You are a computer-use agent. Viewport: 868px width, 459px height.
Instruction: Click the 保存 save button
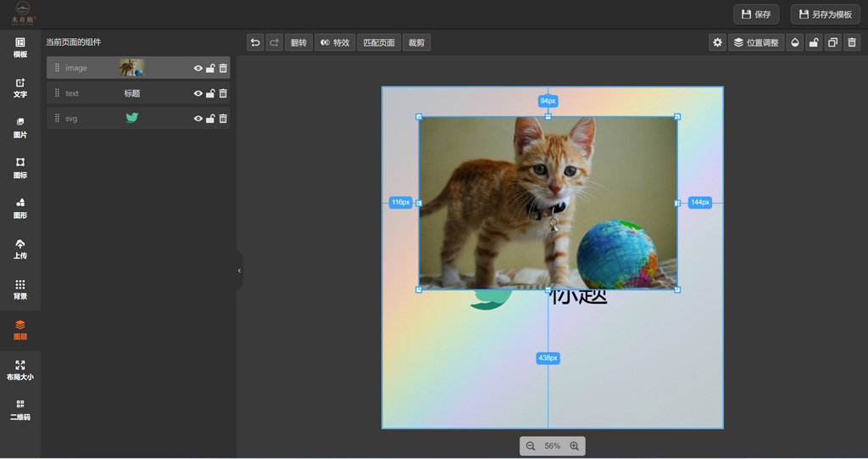[756, 14]
